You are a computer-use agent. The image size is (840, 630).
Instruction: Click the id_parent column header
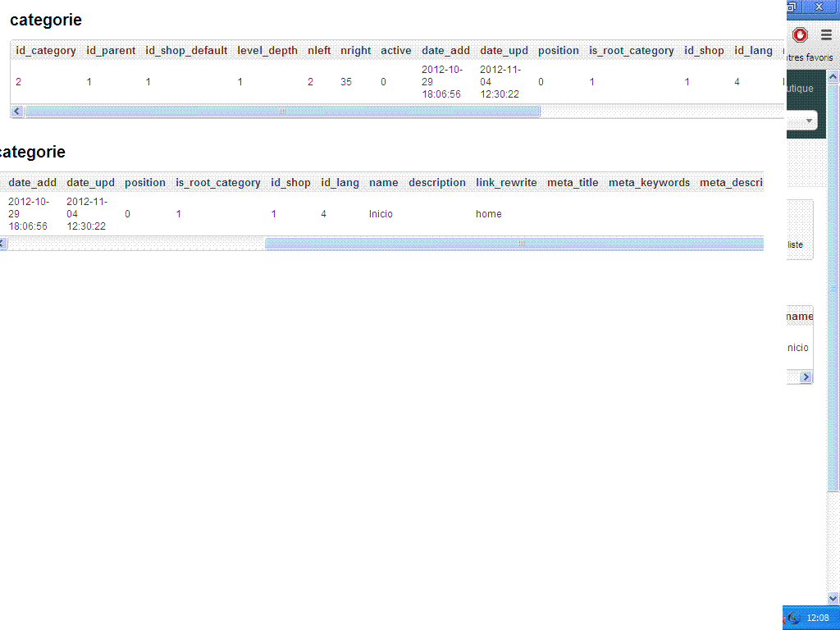[111, 50]
